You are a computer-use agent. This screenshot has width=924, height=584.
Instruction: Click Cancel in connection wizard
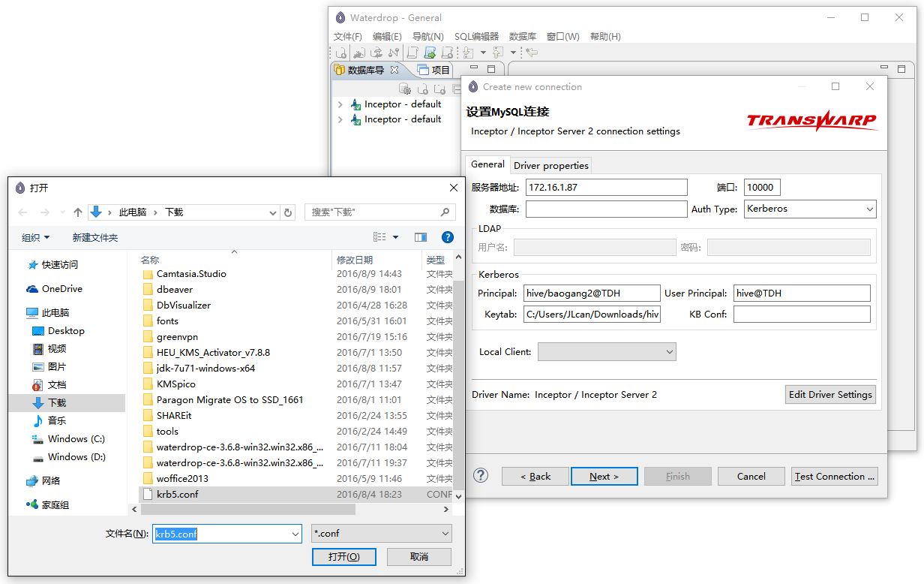(751, 476)
